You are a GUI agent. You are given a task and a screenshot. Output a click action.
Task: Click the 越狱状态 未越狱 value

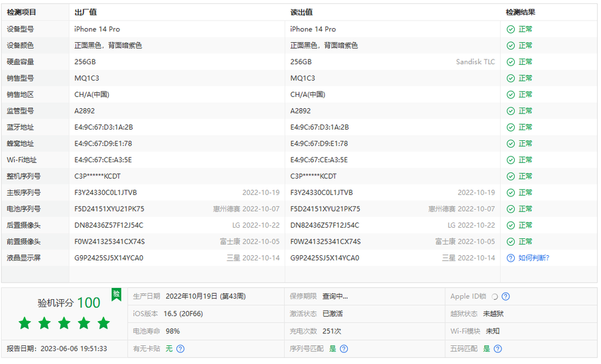click(x=493, y=314)
